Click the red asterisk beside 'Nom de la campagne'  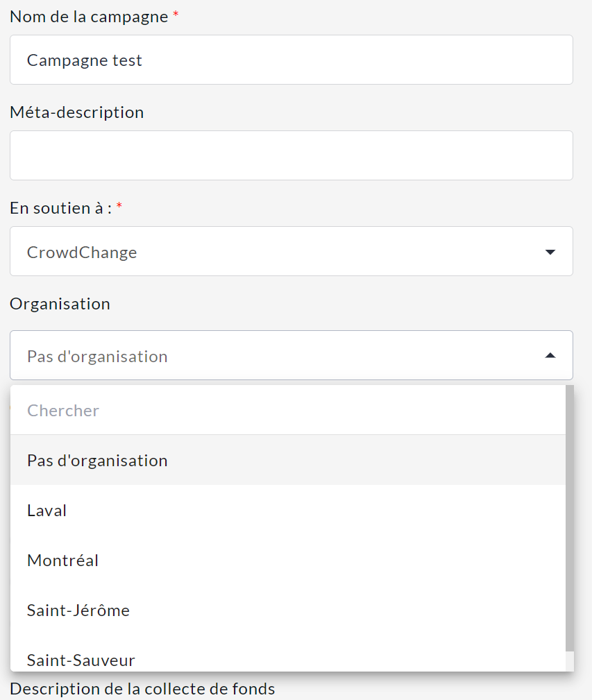pos(176,15)
